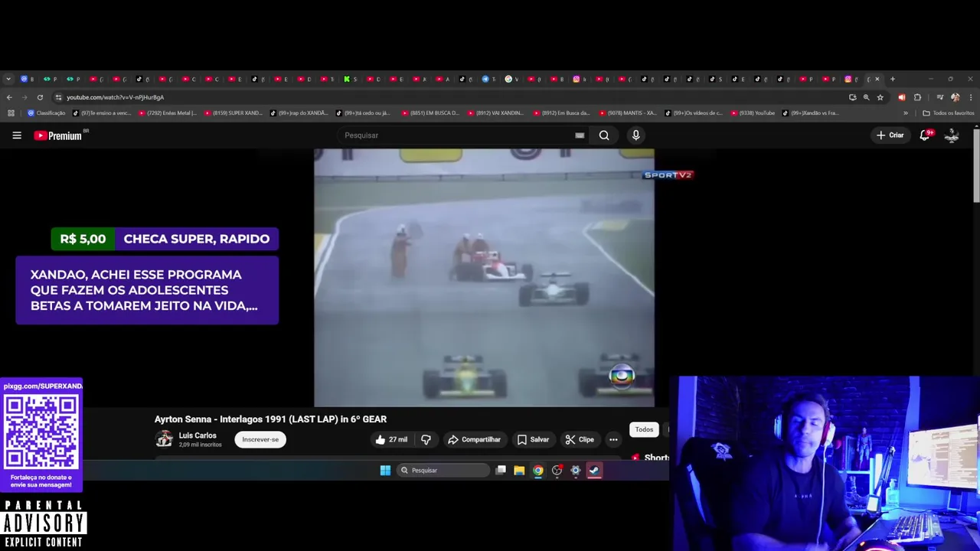Switch to the green K icon tab

[347, 79]
